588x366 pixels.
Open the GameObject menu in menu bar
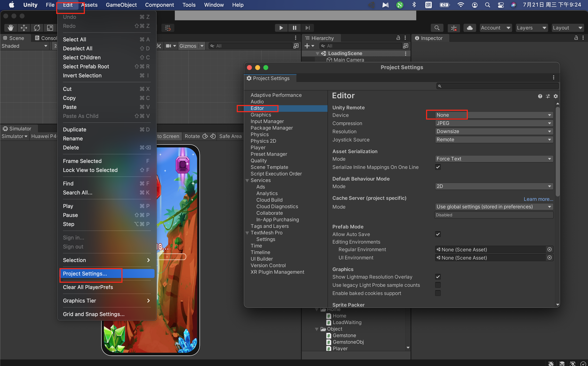[121, 5]
